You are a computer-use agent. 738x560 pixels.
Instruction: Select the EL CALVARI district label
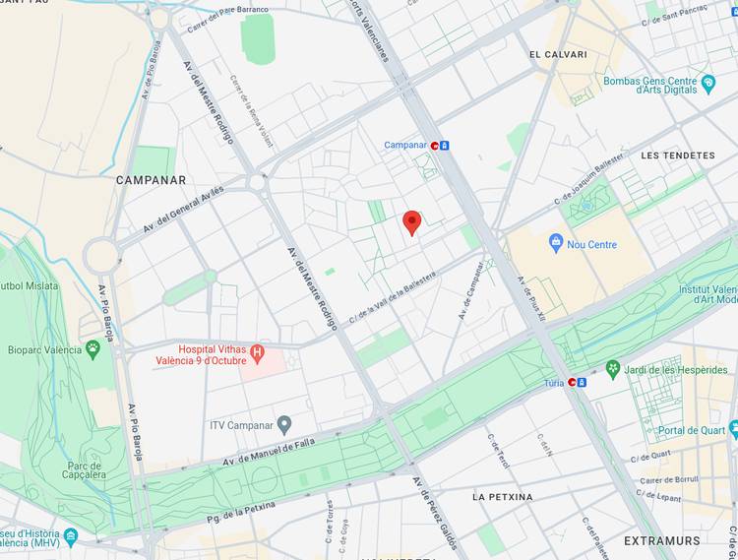[558, 54]
